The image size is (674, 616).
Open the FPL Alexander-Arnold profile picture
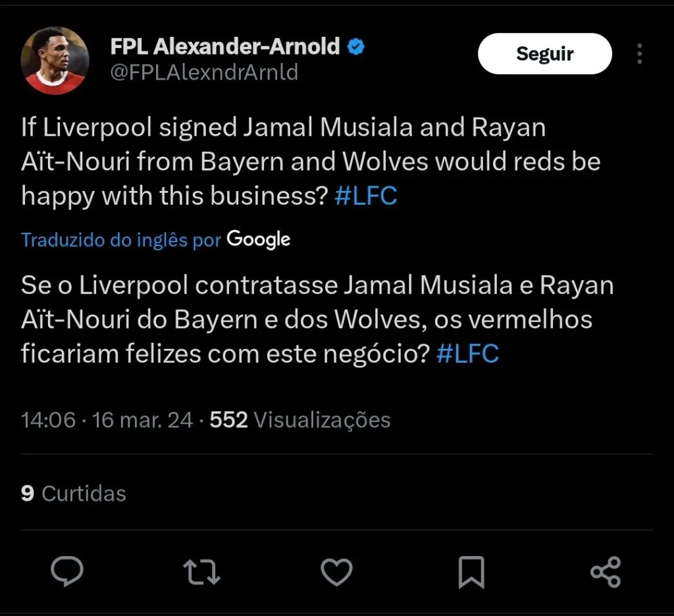tap(55, 61)
